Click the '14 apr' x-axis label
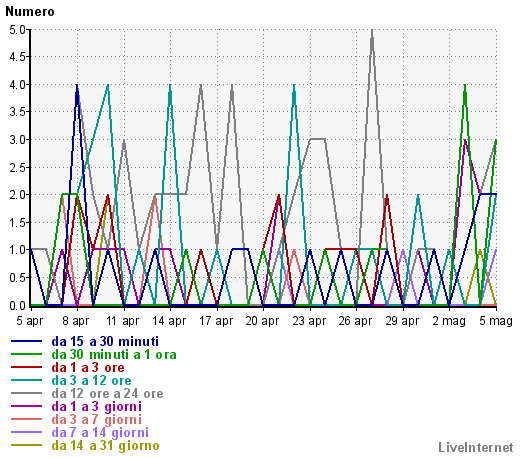 169,321
